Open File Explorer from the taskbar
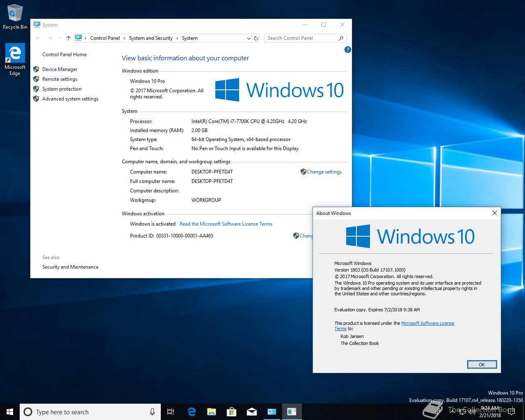 211,412
